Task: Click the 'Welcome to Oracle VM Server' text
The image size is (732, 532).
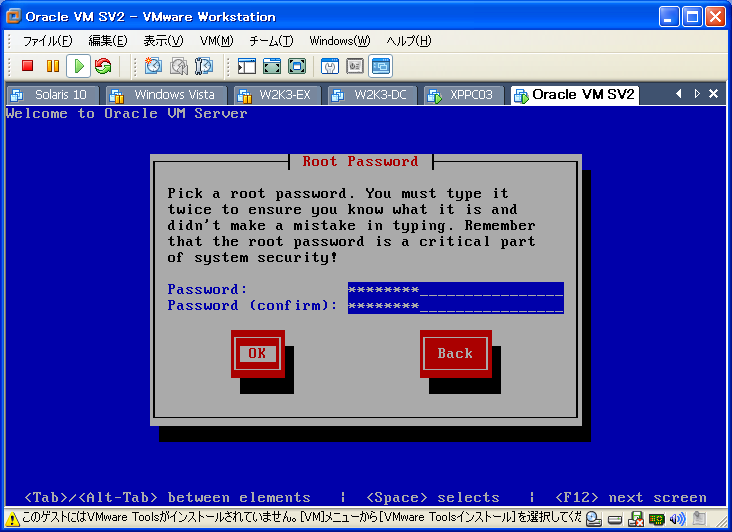Action: coord(127,113)
